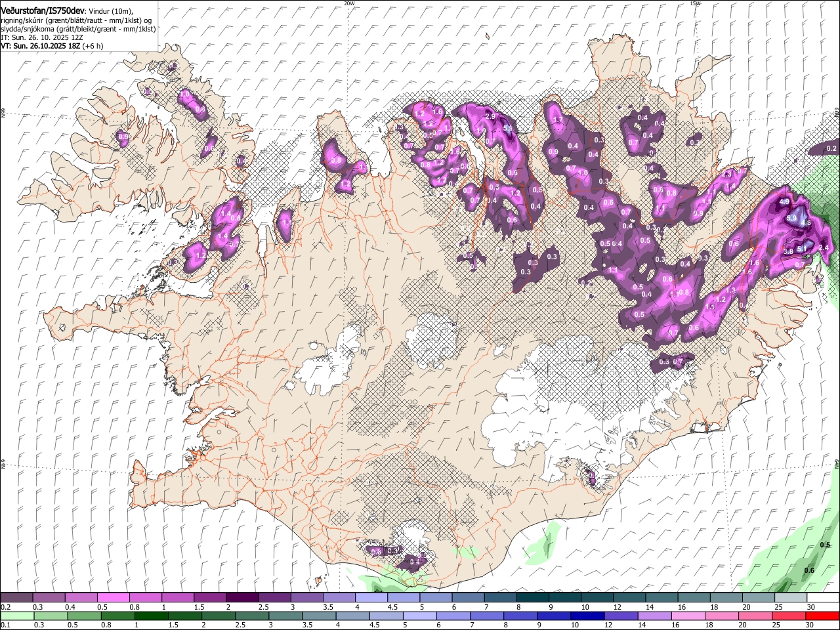
Task: Click the 'slydda/snjókoma' legend description line
Action: point(78,29)
